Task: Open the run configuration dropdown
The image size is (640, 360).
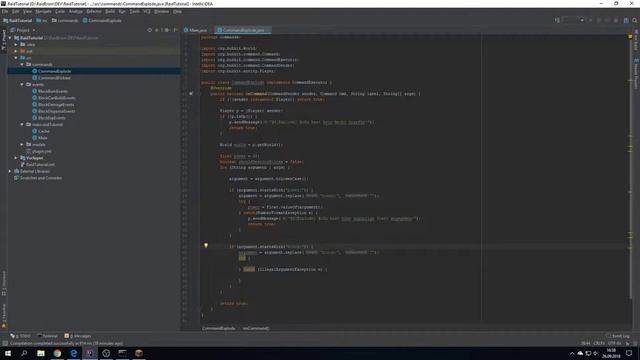Action: [573, 20]
